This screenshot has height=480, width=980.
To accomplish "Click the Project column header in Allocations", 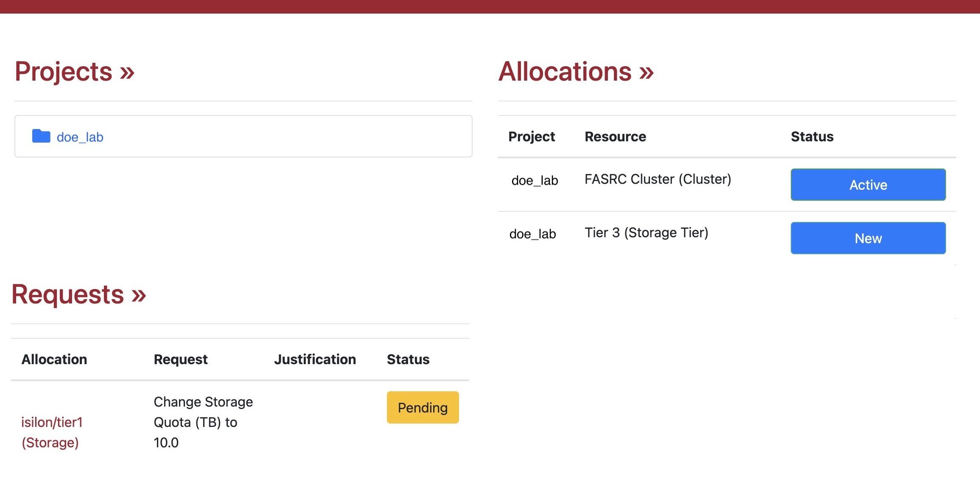I will [x=531, y=137].
